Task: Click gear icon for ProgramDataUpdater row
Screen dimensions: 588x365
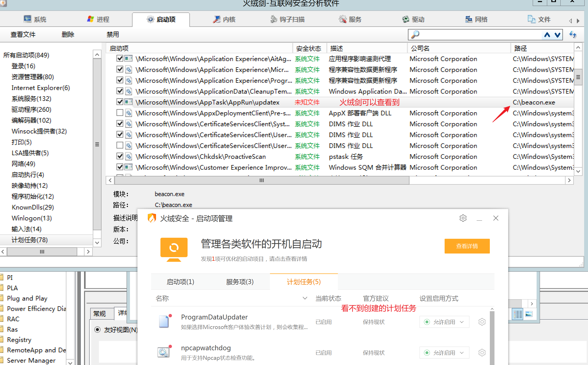Action: click(482, 322)
